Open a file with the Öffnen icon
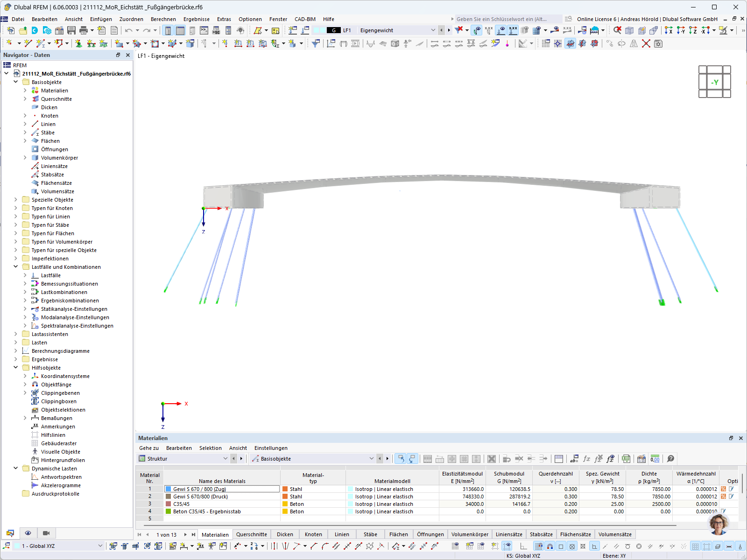Screen dimensions: 747x560 coord(23,30)
